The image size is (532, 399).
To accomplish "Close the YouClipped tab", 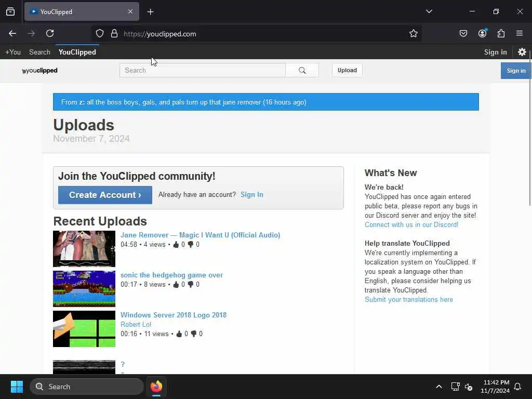I will point(130,11).
